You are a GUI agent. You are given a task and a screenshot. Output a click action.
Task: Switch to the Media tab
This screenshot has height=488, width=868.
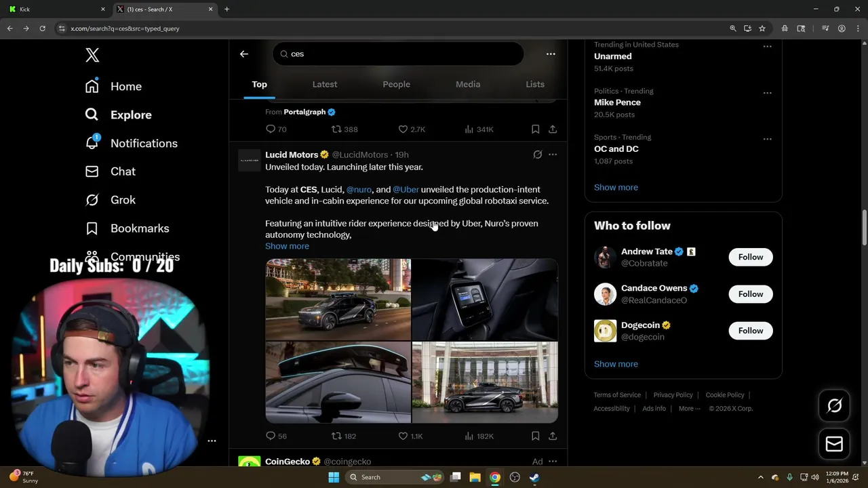click(468, 84)
